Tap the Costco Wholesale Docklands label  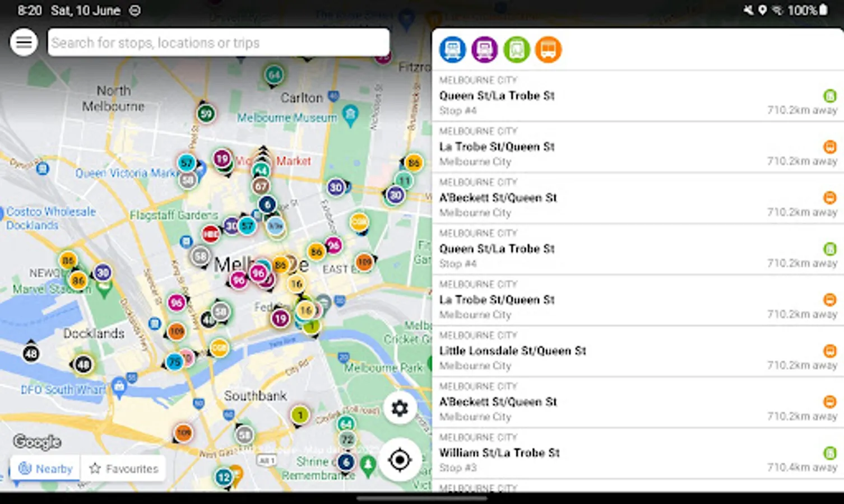point(51,218)
